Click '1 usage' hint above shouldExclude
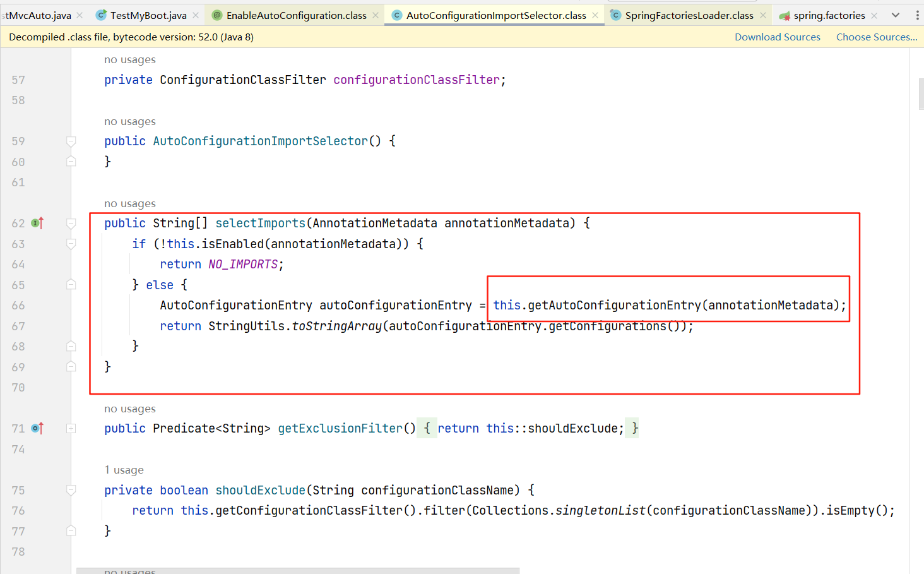 (x=124, y=470)
